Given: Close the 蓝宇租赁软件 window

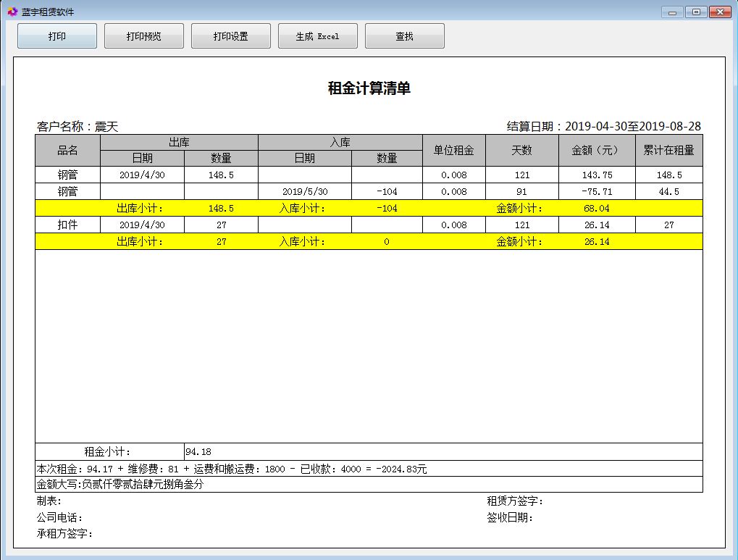Looking at the screenshot, I should pyautogui.click(x=719, y=12).
